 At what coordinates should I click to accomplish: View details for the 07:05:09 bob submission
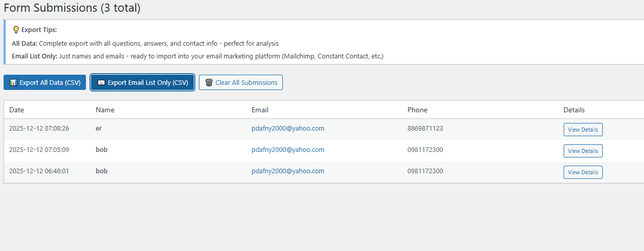click(582, 151)
